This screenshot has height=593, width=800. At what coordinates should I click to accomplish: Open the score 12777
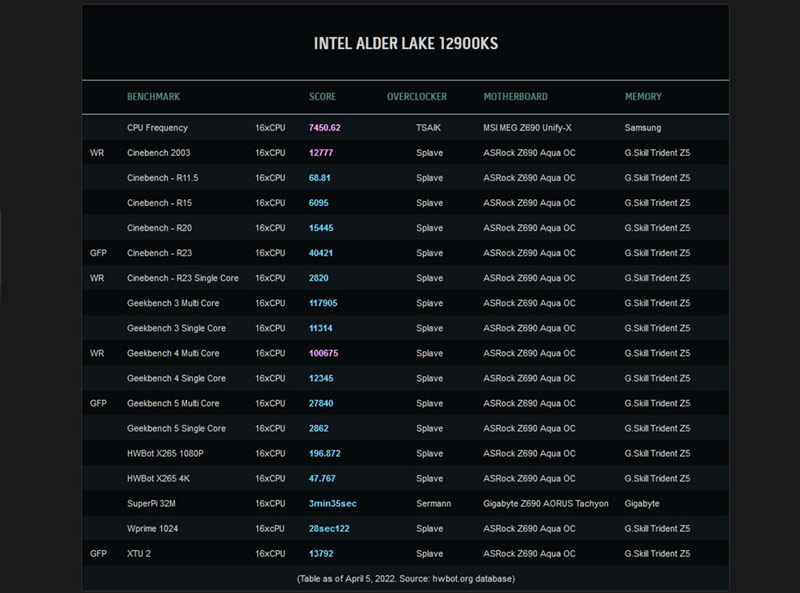click(321, 153)
